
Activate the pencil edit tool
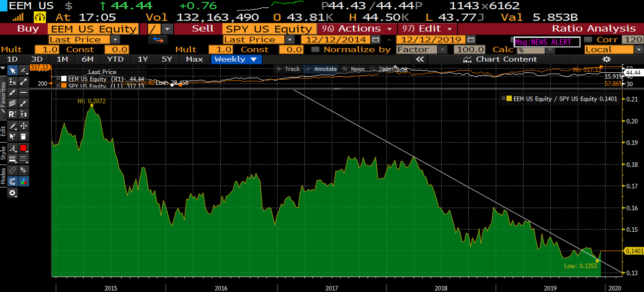12,126
